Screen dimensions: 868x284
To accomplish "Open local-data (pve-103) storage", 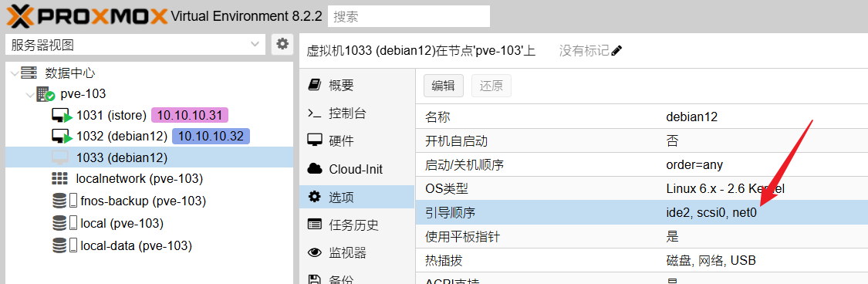I will pyautogui.click(x=136, y=245).
